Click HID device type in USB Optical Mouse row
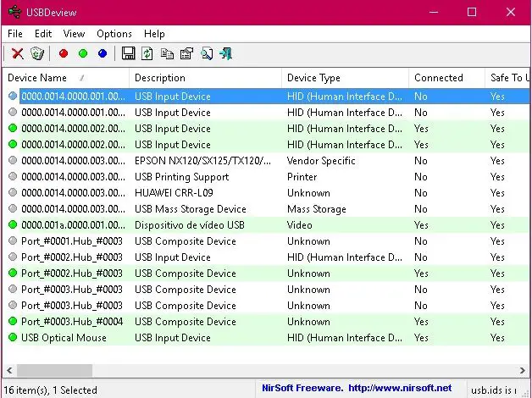Image resolution: width=532 pixels, height=398 pixels. click(x=345, y=338)
